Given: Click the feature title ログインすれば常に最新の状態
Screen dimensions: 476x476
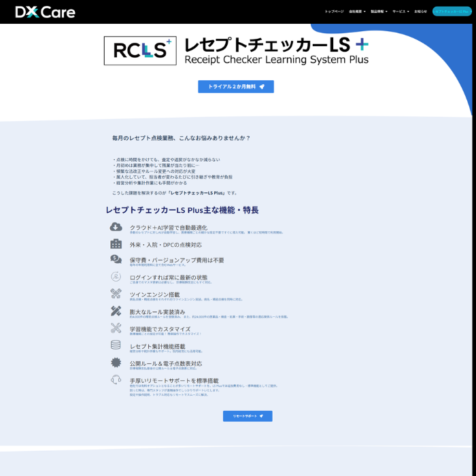Looking at the screenshot, I should [169, 277].
